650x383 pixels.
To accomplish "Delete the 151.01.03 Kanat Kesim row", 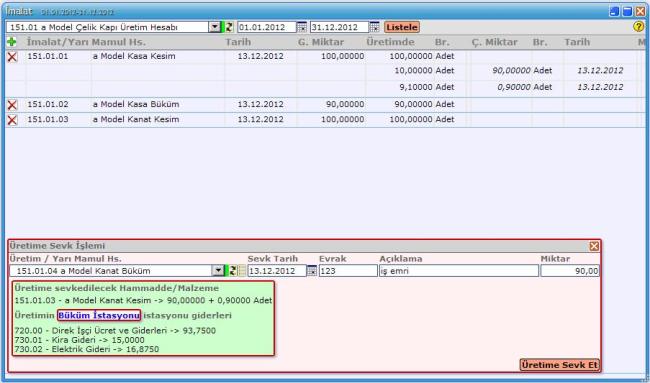I will [12, 120].
